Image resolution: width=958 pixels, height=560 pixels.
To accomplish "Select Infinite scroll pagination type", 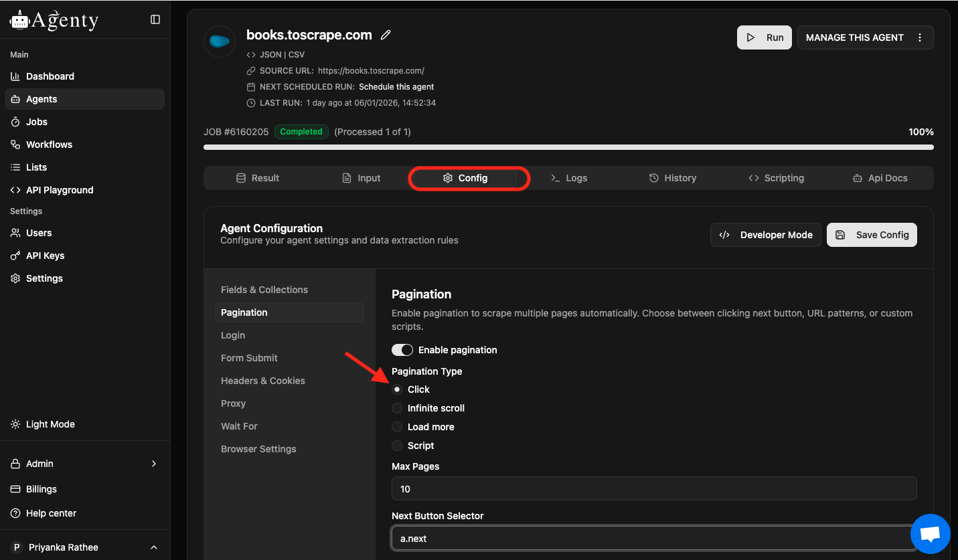I will [397, 408].
